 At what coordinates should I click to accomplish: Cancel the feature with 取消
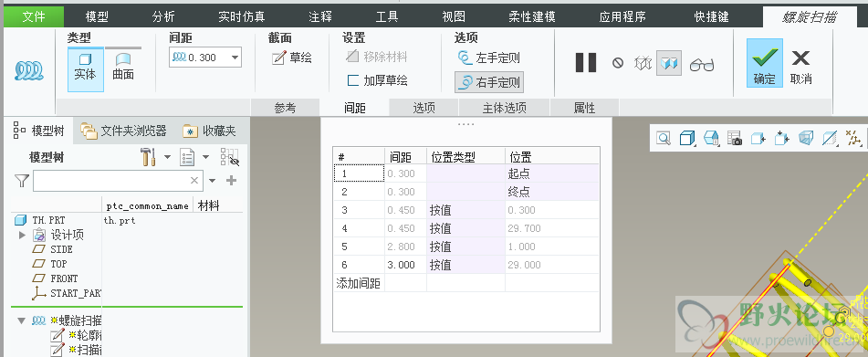tap(800, 67)
